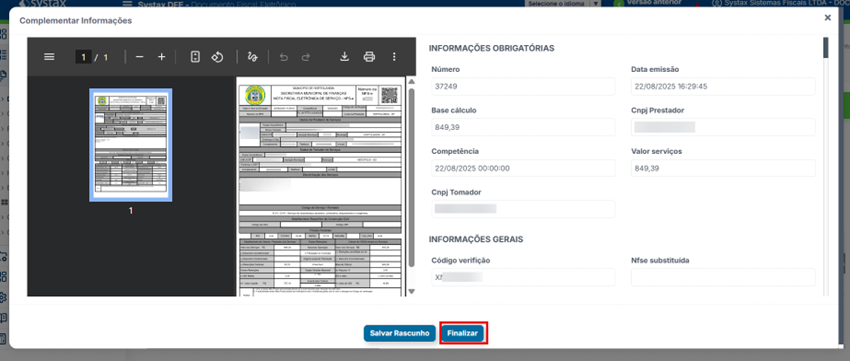The height and width of the screenshot is (361, 850).
Task: Print the PDF document
Action: (369, 57)
